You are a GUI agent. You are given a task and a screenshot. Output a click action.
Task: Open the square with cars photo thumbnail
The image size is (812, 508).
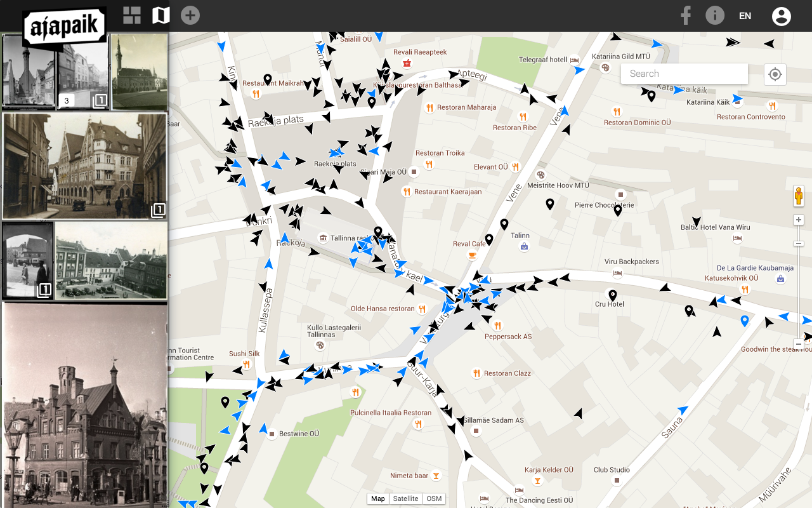[111, 260]
